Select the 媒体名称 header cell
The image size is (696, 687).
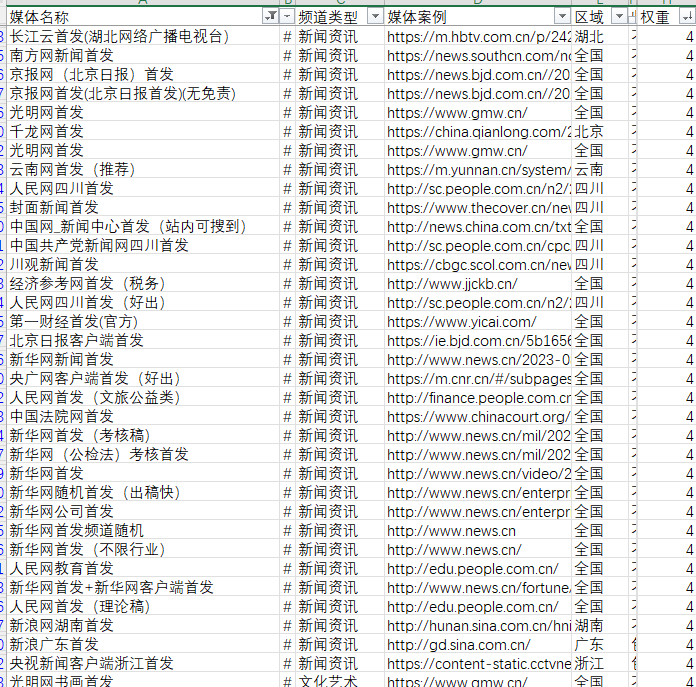(x=130, y=17)
